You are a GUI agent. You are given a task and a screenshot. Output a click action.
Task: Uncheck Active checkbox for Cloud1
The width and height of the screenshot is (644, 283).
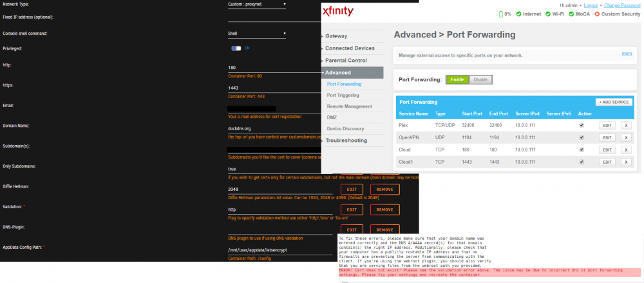pyautogui.click(x=582, y=162)
